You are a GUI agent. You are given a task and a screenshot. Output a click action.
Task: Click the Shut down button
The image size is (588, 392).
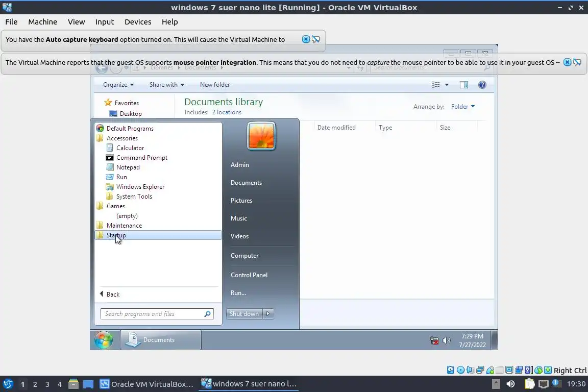pos(244,314)
